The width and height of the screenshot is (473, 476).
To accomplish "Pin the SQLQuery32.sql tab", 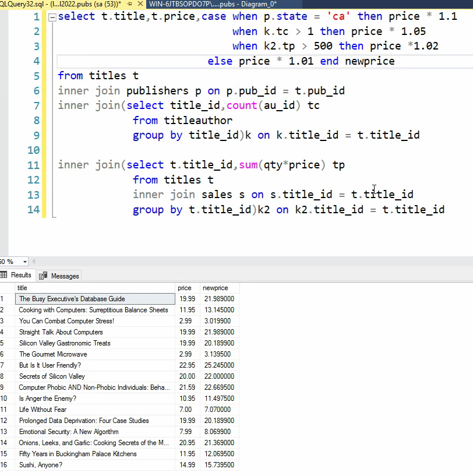I will [x=130, y=4].
